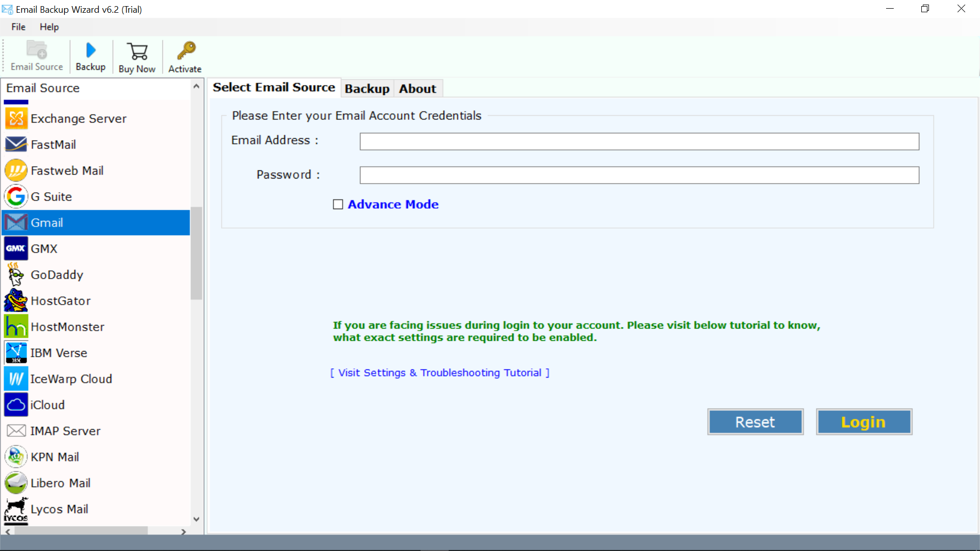Click the horizontal scrollbar right arrow
Screen dimensions: 980x551
point(184,532)
